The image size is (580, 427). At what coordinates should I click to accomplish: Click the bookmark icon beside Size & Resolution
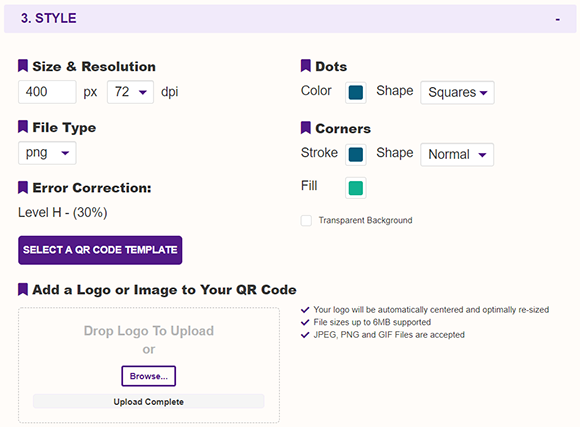23,66
